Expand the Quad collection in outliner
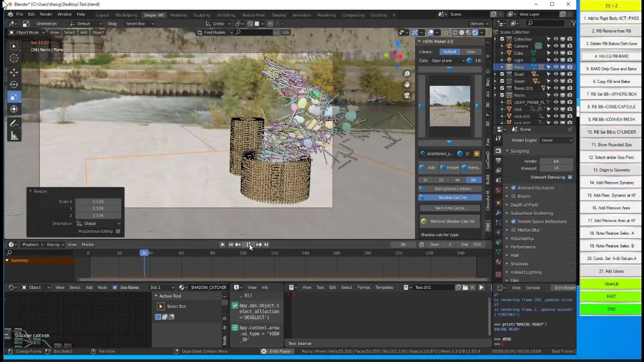This screenshot has height=362, width=644. point(496,74)
